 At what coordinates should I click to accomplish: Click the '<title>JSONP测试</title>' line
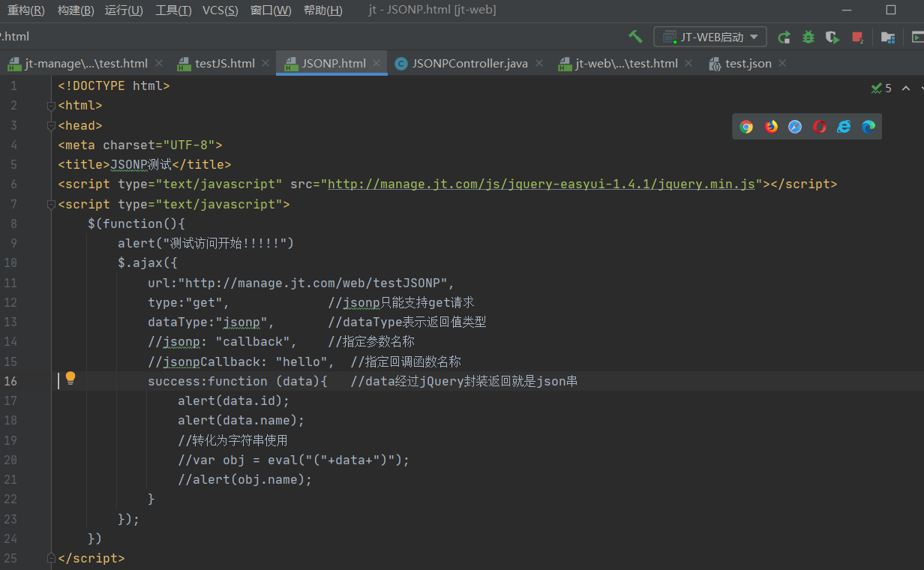145,164
